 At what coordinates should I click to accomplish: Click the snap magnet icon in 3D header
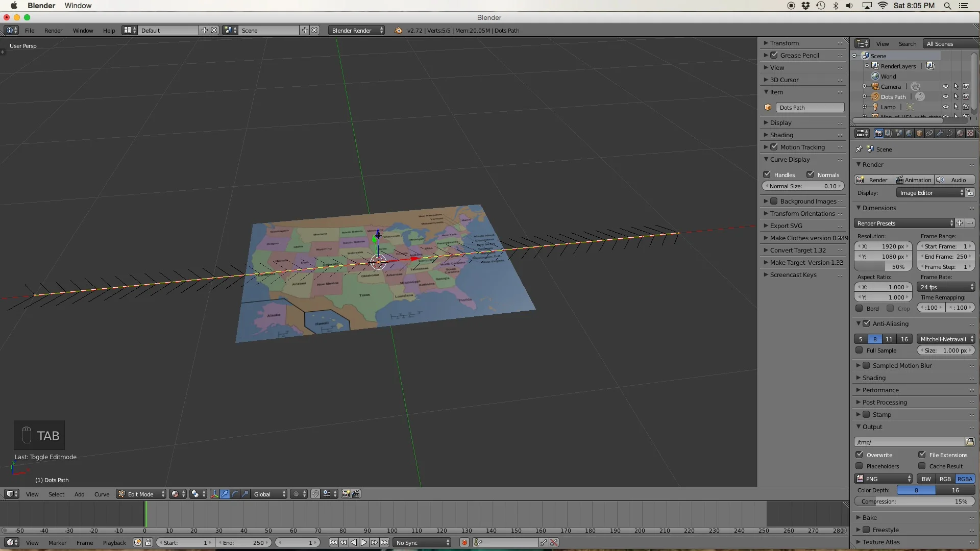(315, 494)
